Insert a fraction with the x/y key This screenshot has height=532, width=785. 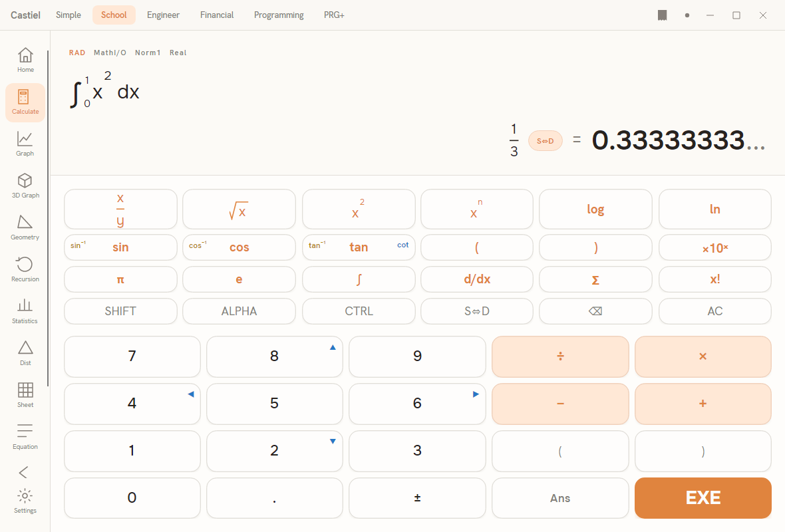coord(120,209)
